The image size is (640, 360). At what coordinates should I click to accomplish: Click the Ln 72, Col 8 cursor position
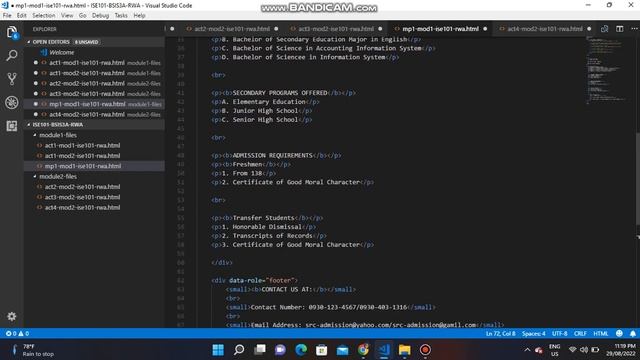point(500,333)
